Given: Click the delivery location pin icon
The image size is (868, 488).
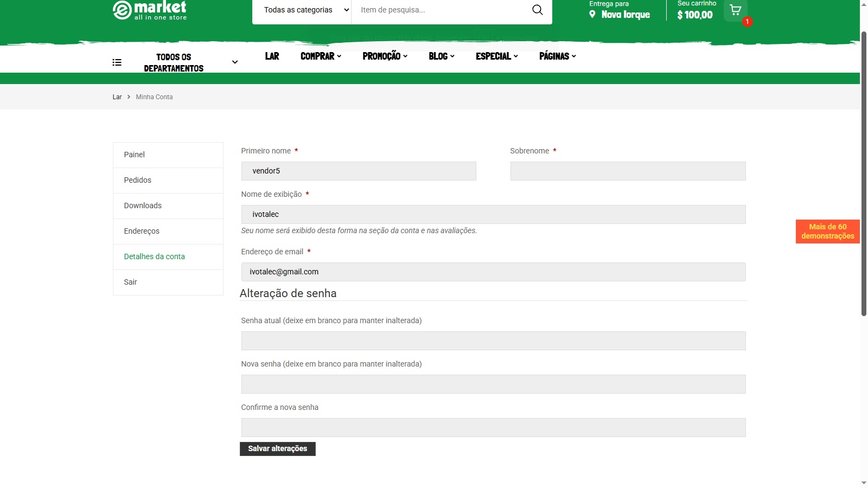Looking at the screenshot, I should [592, 15].
